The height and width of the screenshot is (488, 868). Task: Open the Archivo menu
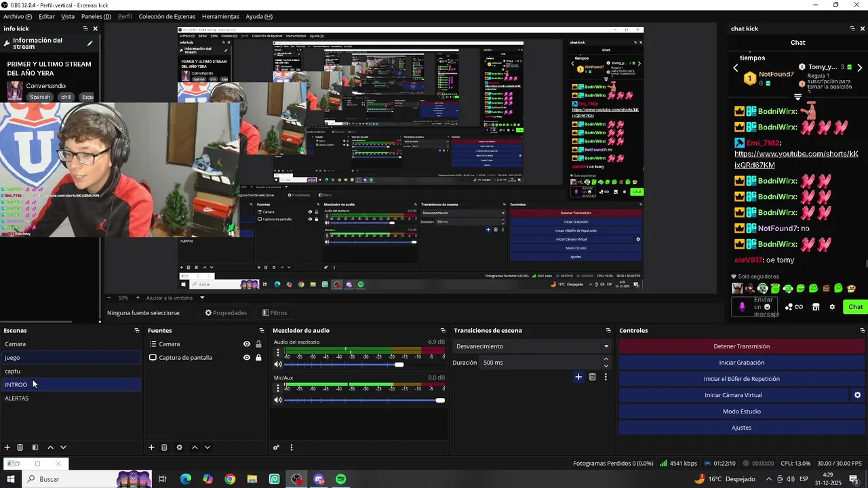tap(18, 16)
